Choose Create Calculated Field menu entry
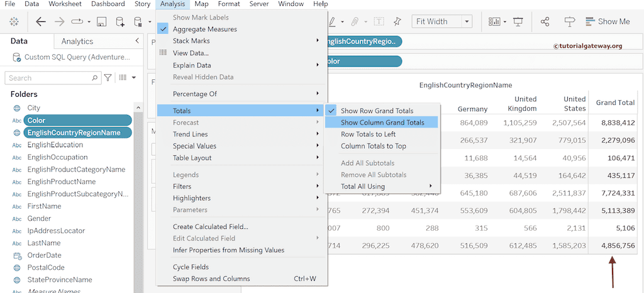This screenshot has height=293, width=644. [241, 226]
